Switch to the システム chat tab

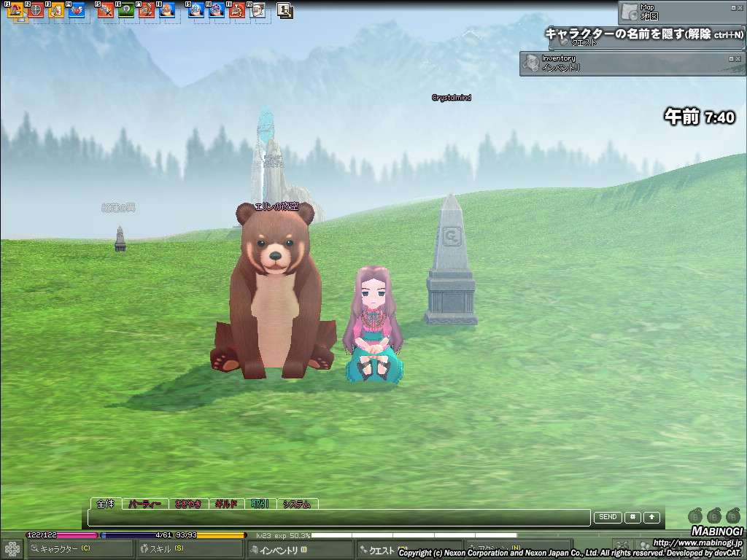[297, 504]
